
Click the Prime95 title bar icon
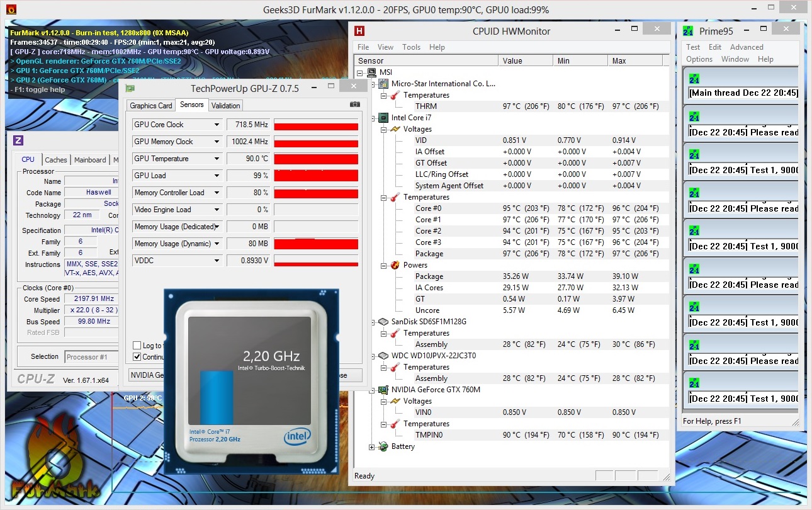click(688, 31)
